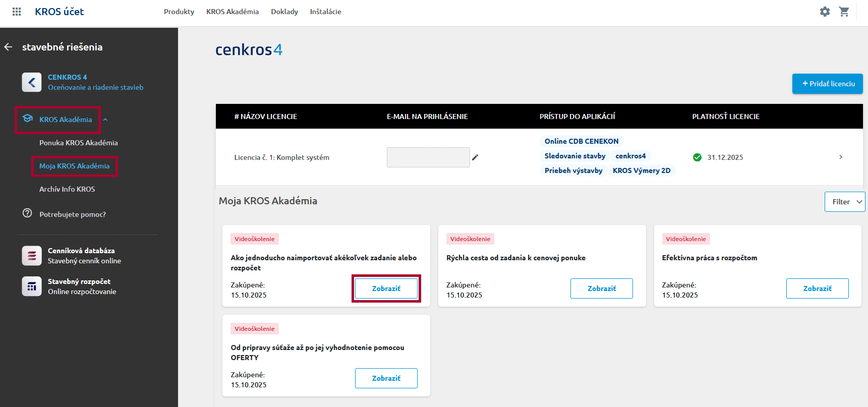The image size is (868, 407).
Task: Click the login e-mail input field
Action: tap(428, 157)
